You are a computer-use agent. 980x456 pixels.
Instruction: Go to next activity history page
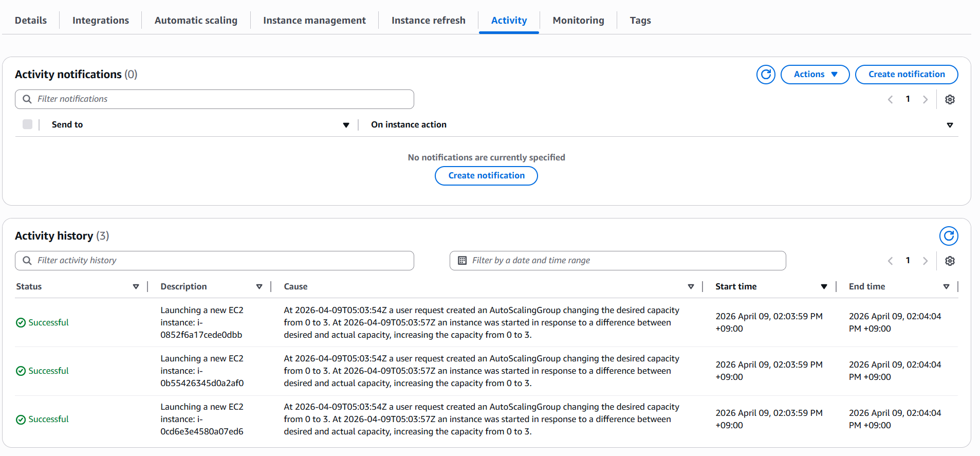pyautogui.click(x=925, y=261)
